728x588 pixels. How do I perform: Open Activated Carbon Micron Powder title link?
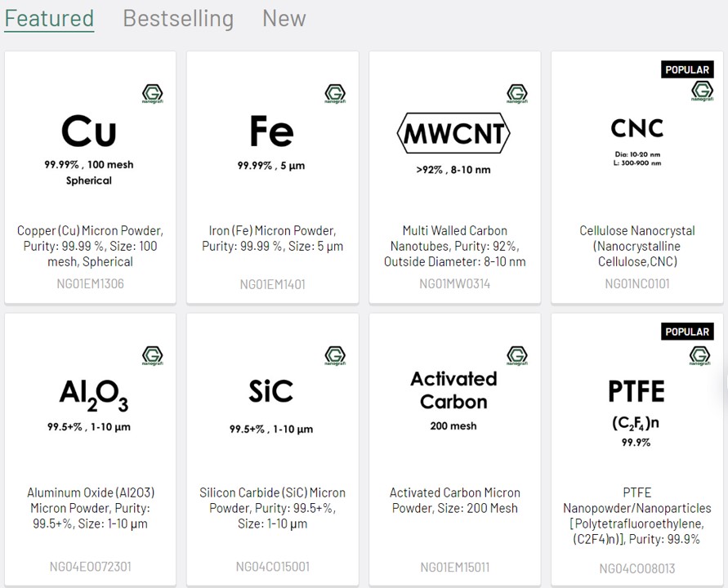[x=454, y=500]
